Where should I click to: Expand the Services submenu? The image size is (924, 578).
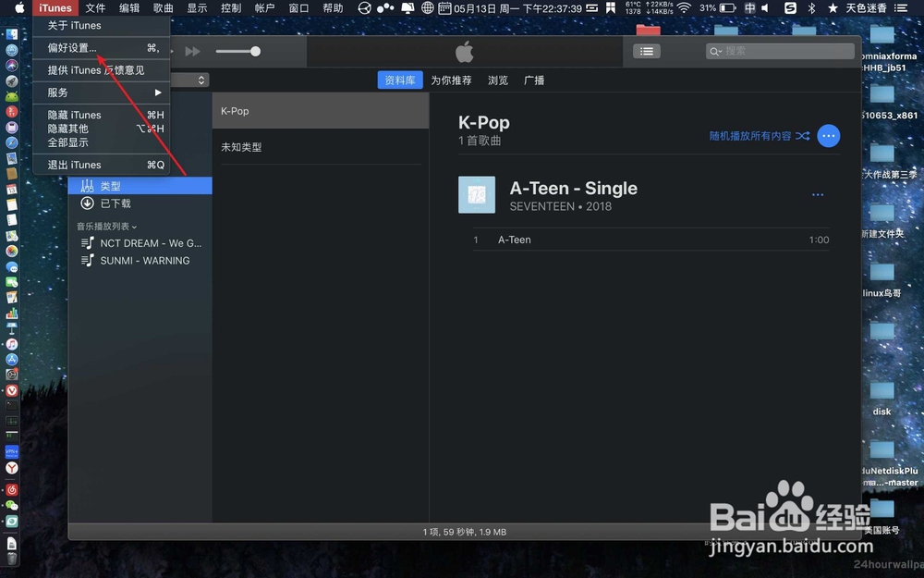click(102, 92)
